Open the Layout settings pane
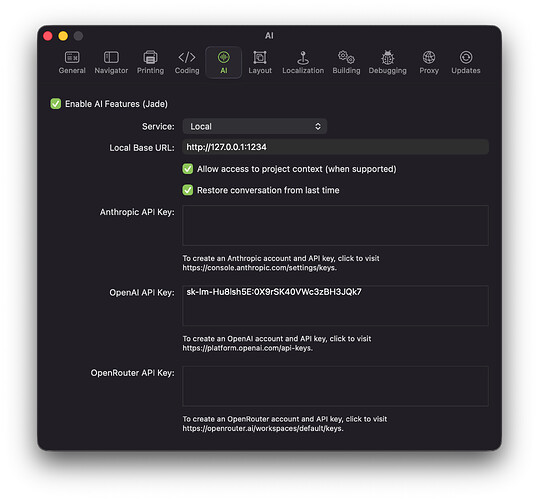The width and height of the screenshot is (539, 500). pos(260,62)
